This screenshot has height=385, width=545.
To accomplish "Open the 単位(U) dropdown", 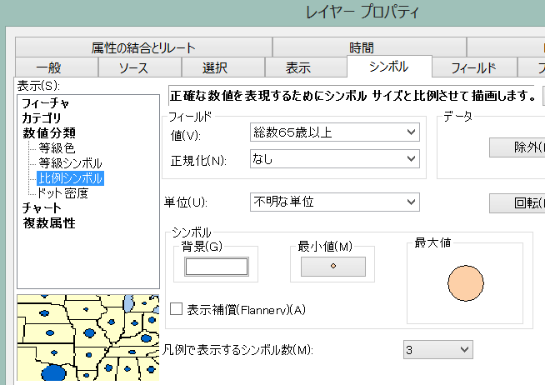I will 335,202.
